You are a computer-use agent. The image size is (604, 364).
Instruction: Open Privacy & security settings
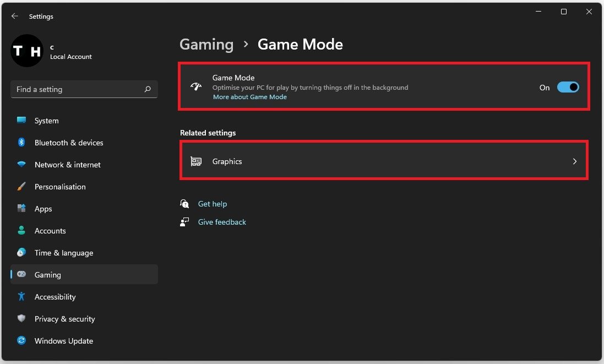[64, 319]
